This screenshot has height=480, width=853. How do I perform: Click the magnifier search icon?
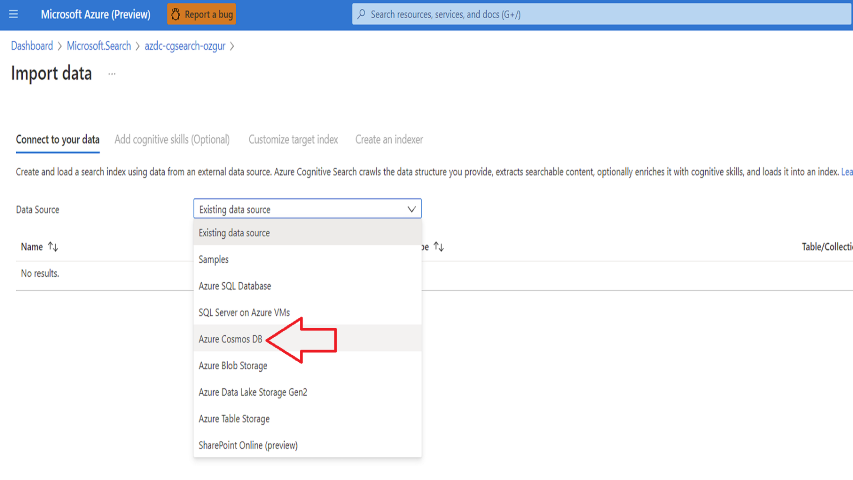(x=361, y=14)
